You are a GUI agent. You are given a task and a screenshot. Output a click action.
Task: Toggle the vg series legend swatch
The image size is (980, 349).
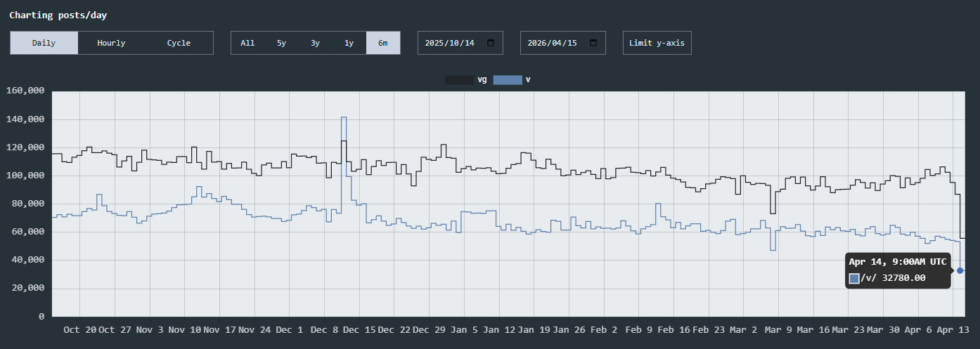tap(459, 80)
